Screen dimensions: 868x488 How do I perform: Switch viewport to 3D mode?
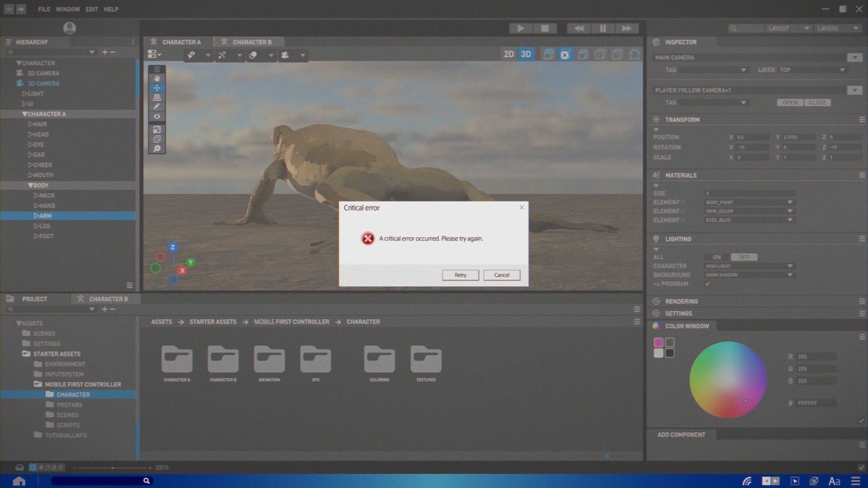526,54
